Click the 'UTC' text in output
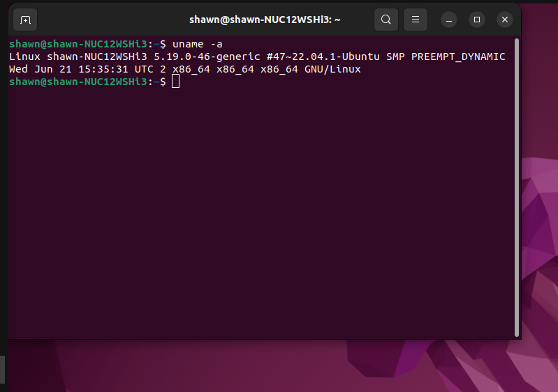The image size is (558, 392). point(144,69)
